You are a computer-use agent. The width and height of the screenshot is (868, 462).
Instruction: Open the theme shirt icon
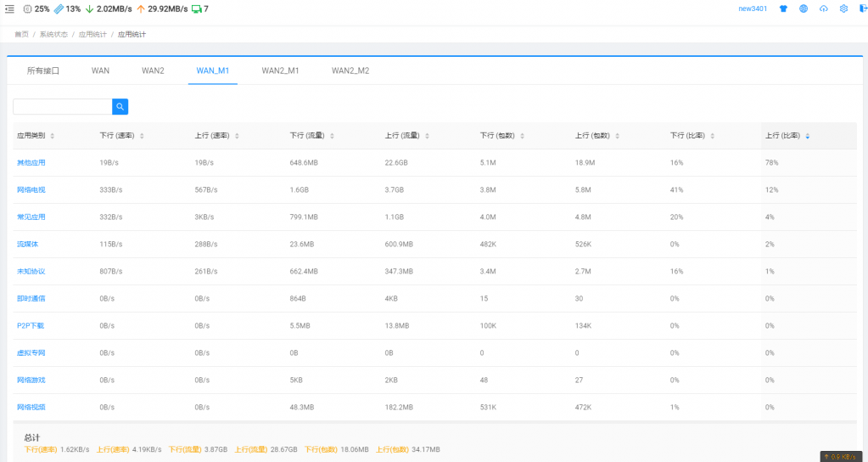point(783,8)
